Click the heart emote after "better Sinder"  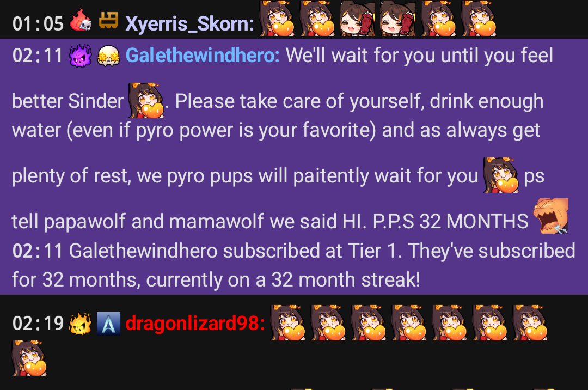tap(146, 101)
